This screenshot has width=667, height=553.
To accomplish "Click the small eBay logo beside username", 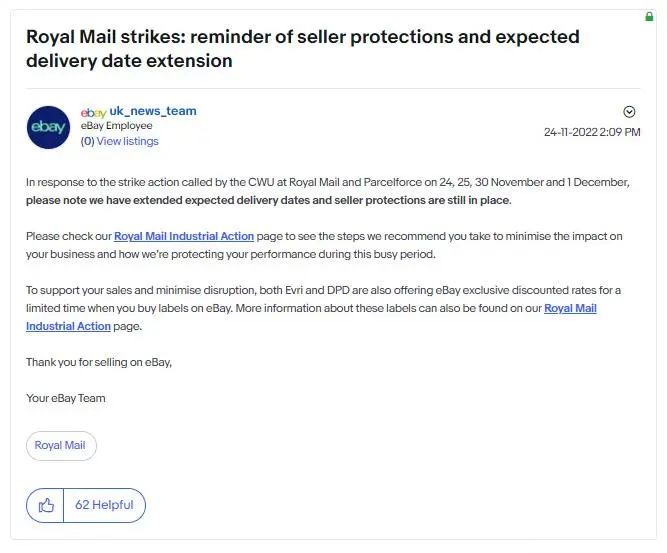I will point(93,112).
